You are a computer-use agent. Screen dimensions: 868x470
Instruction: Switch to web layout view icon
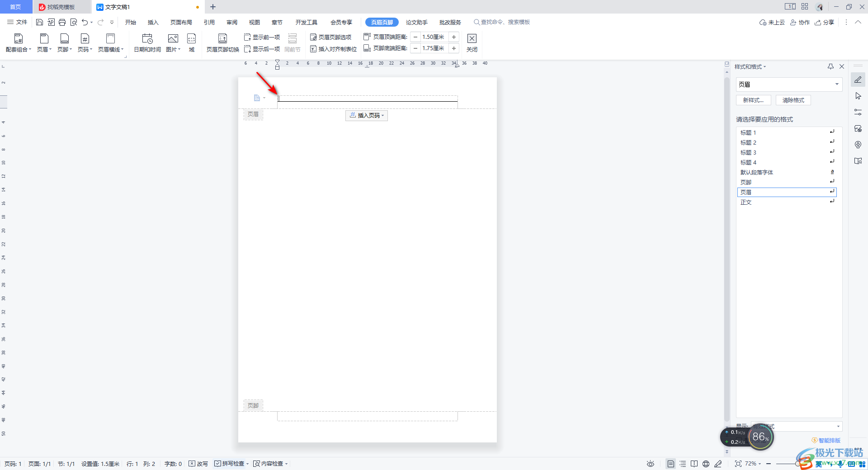tap(706, 464)
